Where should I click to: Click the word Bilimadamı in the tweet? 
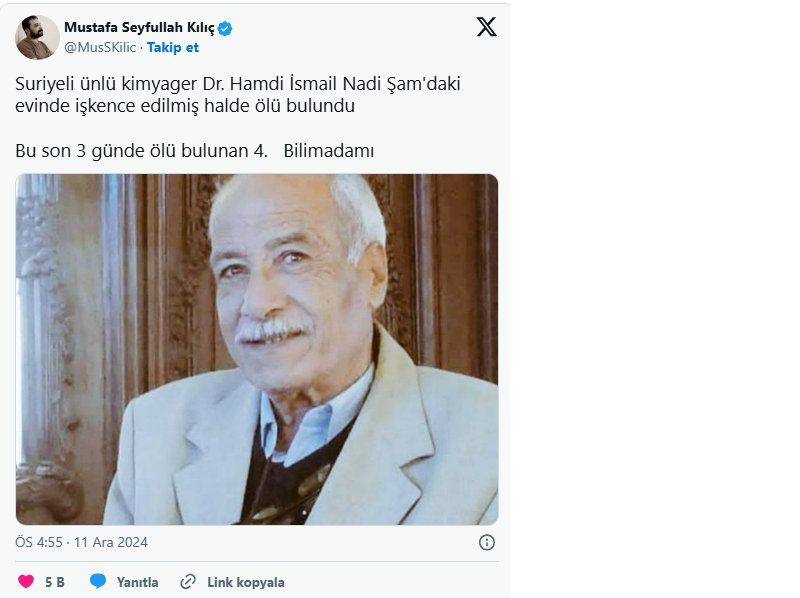pos(328,151)
